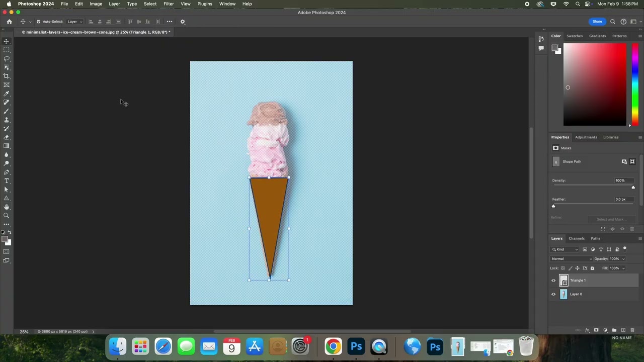Screen dimensions: 644x362
Task: Create a new group folder icon
Action: tap(614, 330)
